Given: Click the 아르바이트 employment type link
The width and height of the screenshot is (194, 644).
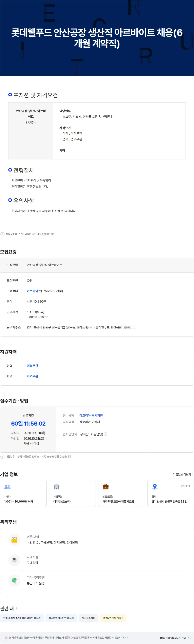Looking at the screenshot, I should (x=34, y=291).
